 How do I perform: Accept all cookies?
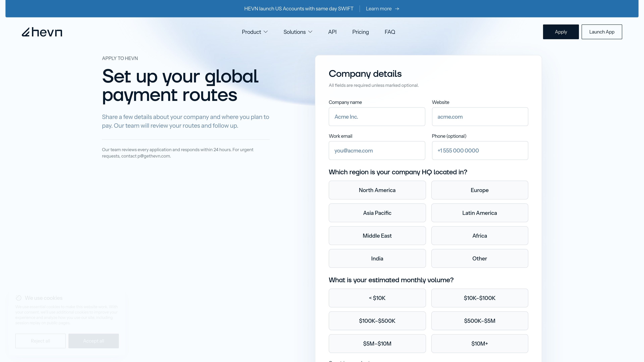pyautogui.click(x=94, y=341)
